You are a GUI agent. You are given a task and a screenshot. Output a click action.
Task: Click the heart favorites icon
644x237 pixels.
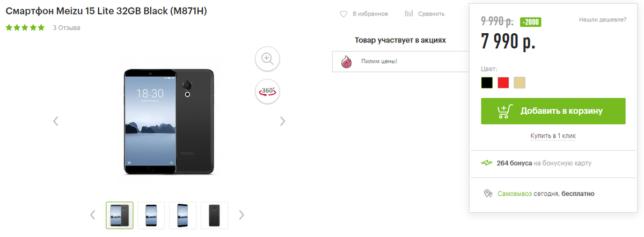click(344, 14)
